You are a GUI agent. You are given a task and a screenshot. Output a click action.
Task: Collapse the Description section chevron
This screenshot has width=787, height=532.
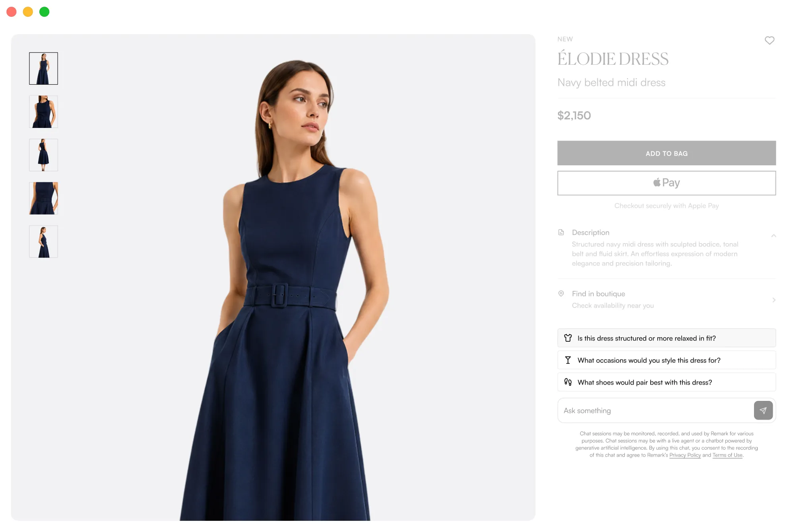(x=773, y=236)
